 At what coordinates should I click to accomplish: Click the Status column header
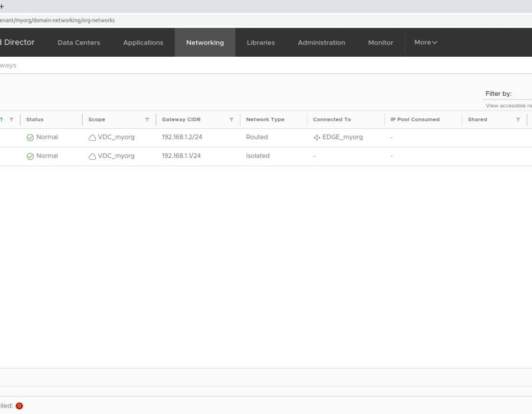35,119
